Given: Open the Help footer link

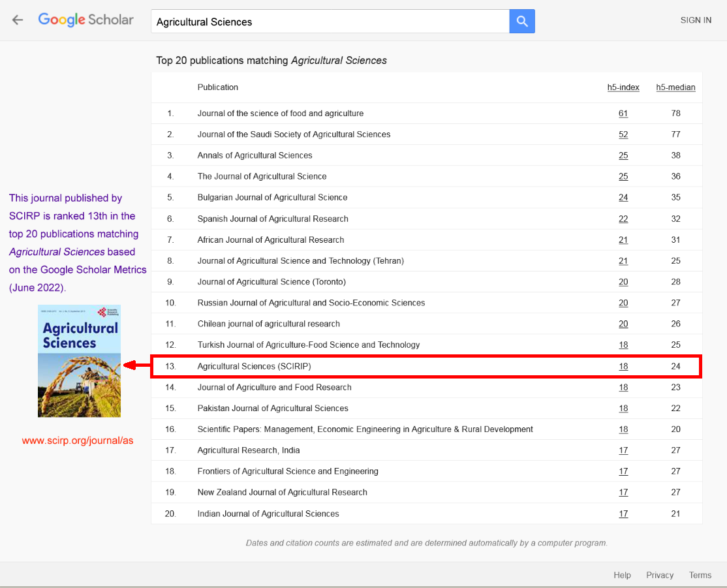Looking at the screenshot, I should tap(622, 575).
